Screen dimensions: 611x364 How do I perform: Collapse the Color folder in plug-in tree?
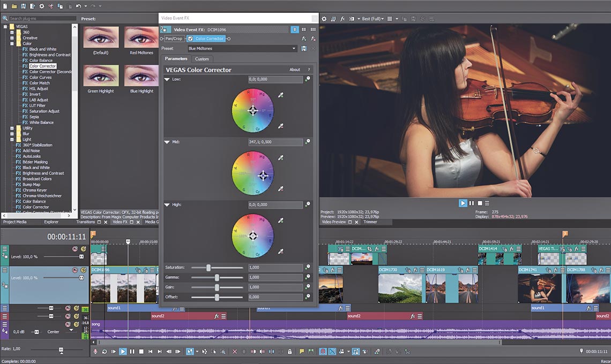point(12,43)
